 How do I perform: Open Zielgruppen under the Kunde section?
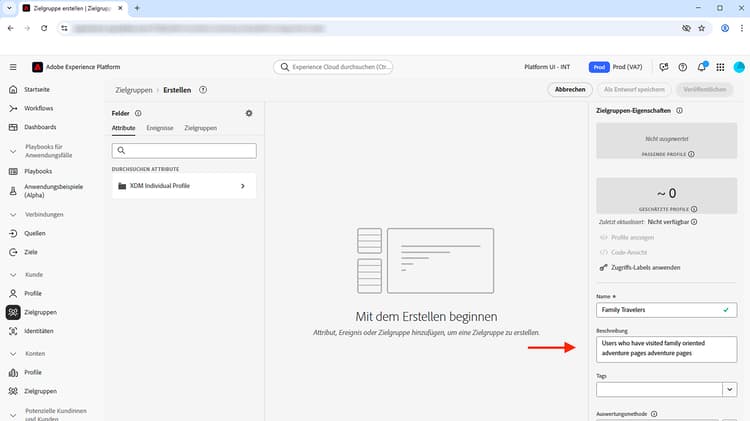point(40,312)
